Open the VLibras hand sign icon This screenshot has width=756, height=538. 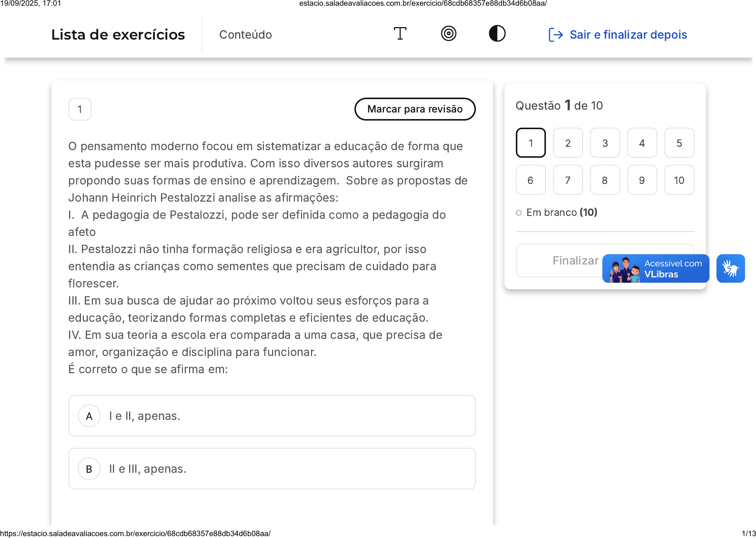tap(730, 268)
